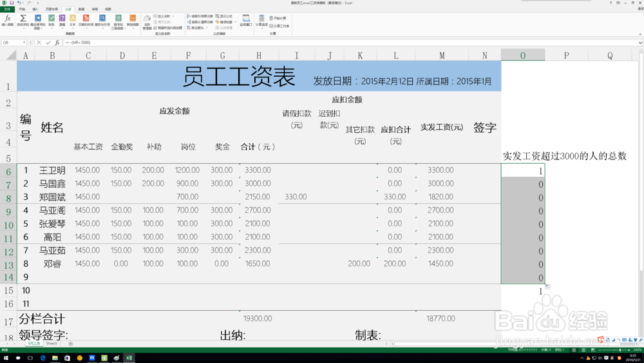
Task: Switch to Page Layout view in status bar
Action: coord(583,350)
